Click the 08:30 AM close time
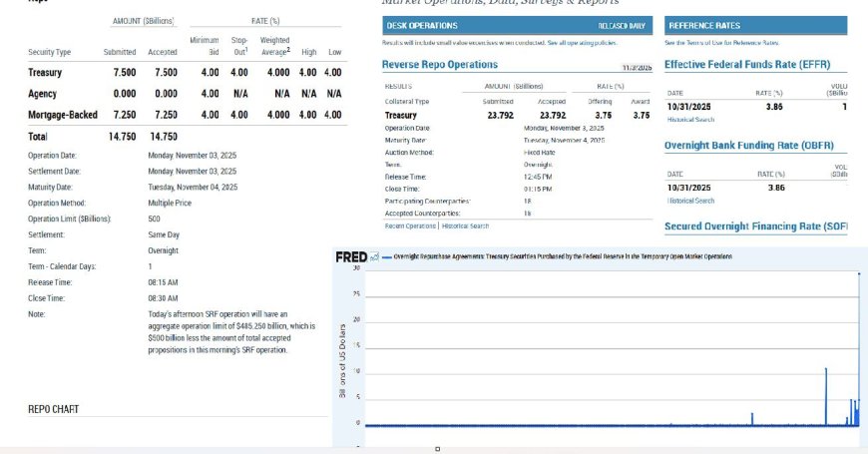The image size is (868, 454). pos(163,298)
